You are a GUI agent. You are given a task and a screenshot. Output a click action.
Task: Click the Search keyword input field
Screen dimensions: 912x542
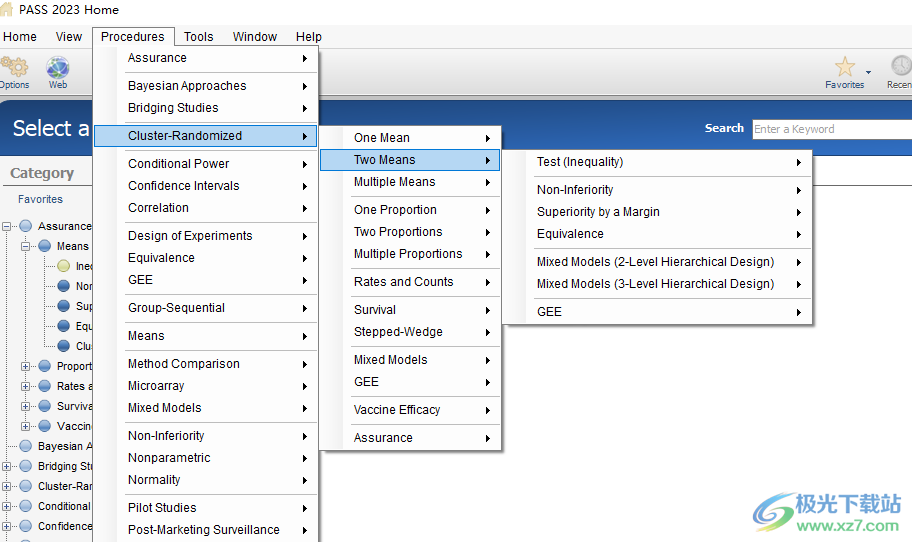pyautogui.click(x=832, y=129)
